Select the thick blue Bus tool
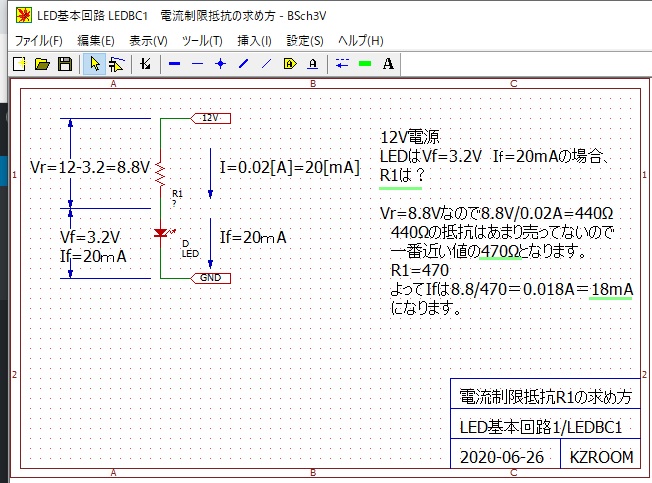This screenshot has width=652, height=483. point(174,64)
